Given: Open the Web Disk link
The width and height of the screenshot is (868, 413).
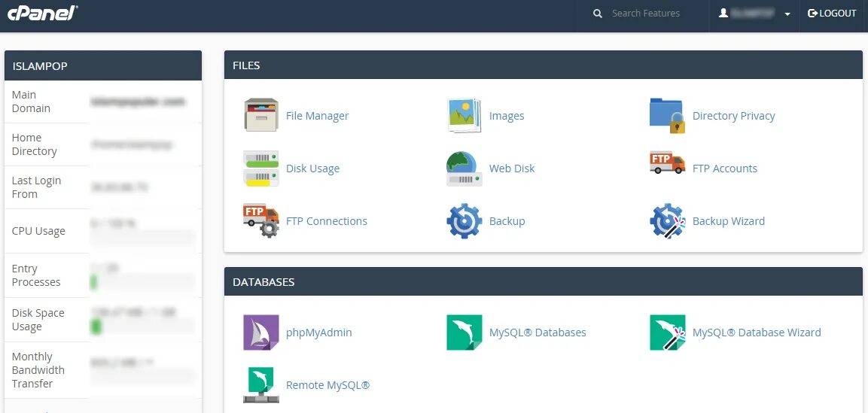Looking at the screenshot, I should 512,168.
